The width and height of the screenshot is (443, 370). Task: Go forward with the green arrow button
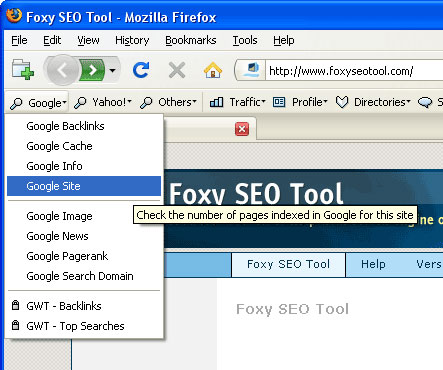click(92, 70)
